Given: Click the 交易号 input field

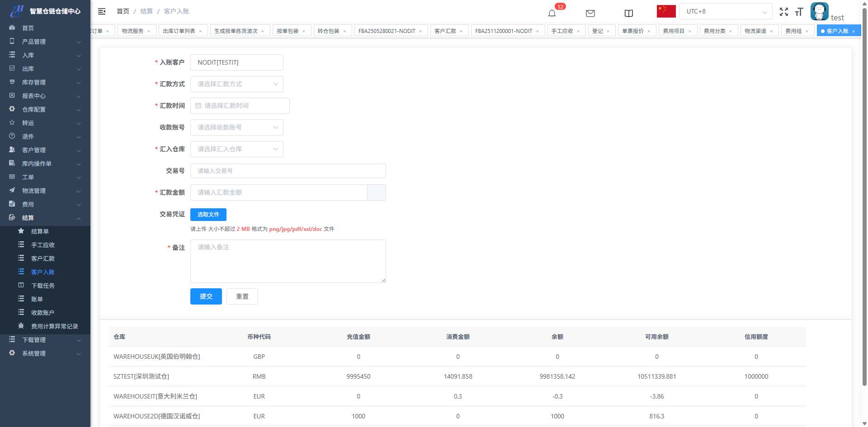Looking at the screenshot, I should click(288, 171).
